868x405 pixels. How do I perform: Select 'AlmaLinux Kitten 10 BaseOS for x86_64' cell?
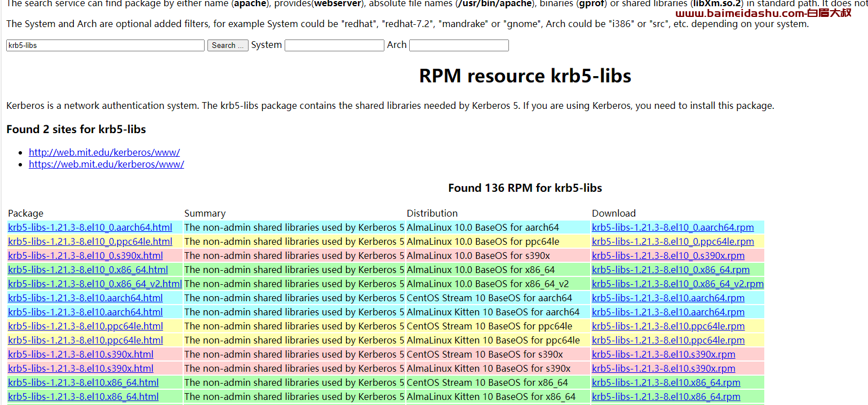pos(498,397)
